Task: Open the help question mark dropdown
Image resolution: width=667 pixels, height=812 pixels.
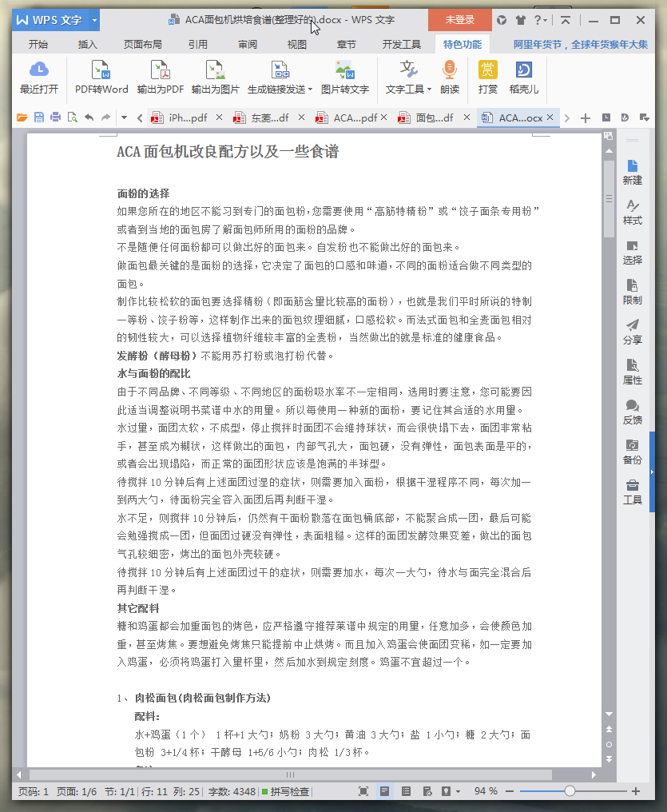Action: 541,20
